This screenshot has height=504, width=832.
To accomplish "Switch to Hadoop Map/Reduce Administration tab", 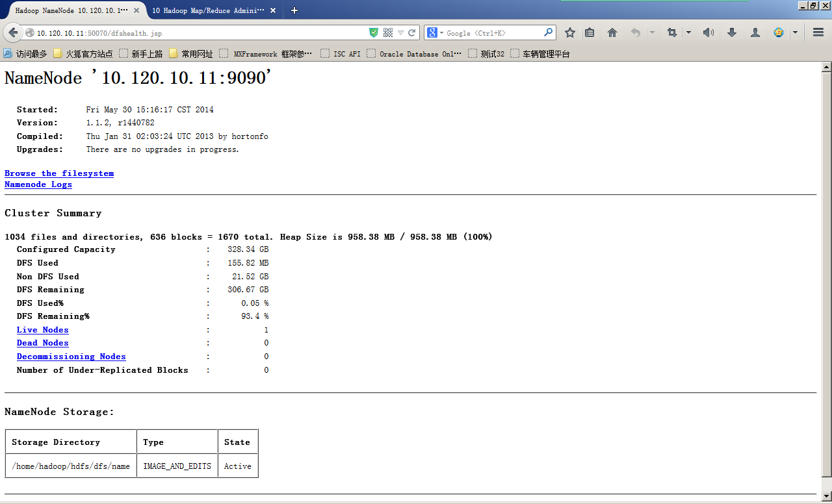I will click(214, 10).
